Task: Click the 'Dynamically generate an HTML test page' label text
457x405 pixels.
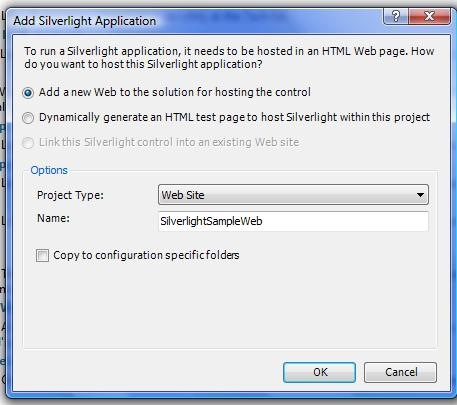Action: pos(234,117)
